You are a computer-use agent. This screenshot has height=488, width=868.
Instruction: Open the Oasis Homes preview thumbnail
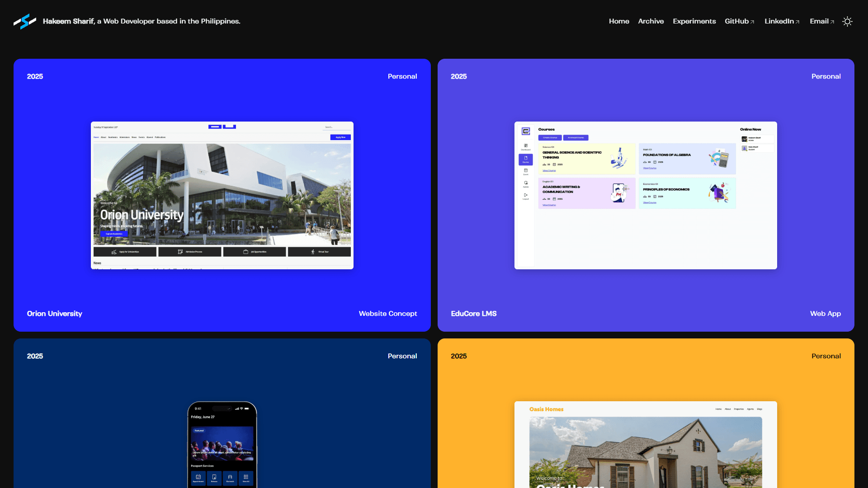coord(645,445)
